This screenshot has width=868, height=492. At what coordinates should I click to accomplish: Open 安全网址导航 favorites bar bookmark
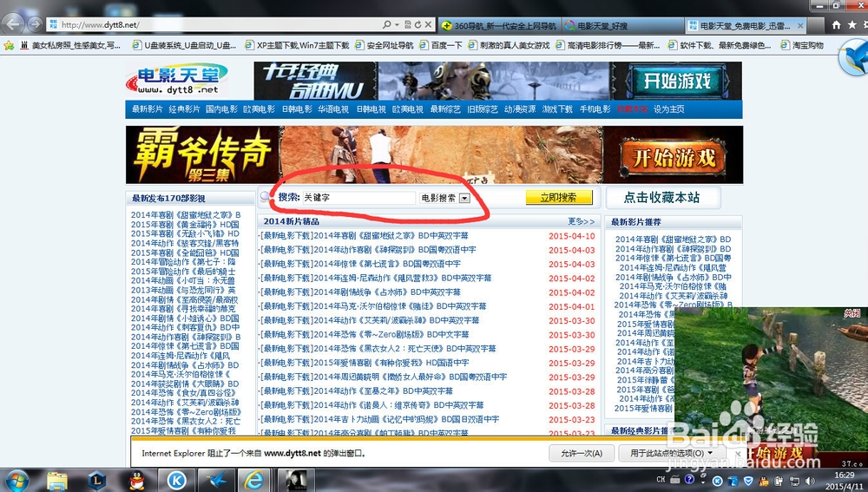point(385,45)
